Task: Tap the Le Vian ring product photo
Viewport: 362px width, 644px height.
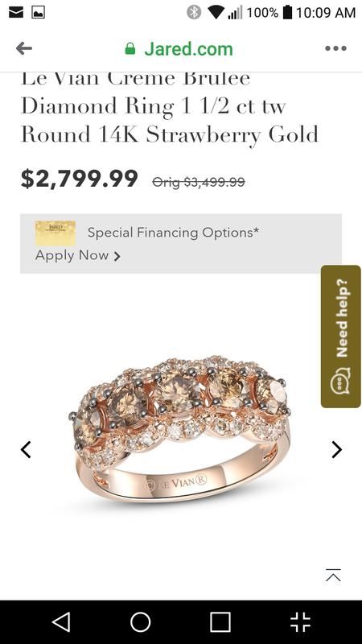Action: pyautogui.click(x=179, y=429)
